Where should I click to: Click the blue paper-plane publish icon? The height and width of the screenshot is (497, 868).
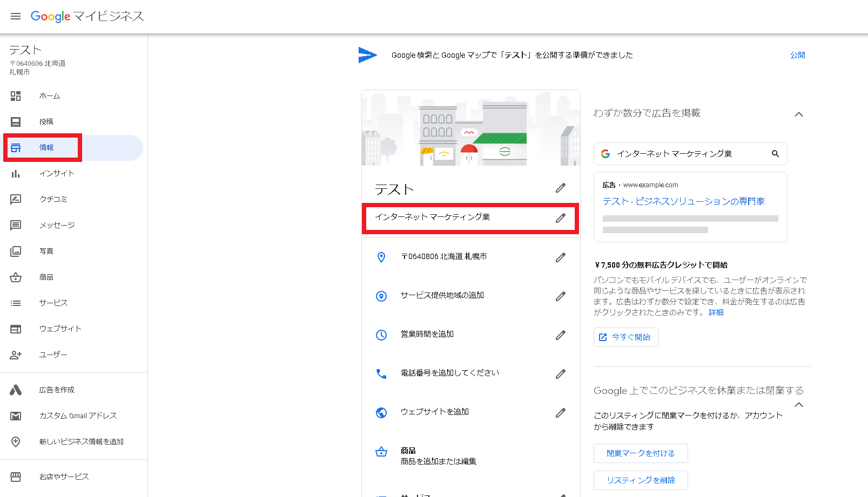click(x=367, y=55)
